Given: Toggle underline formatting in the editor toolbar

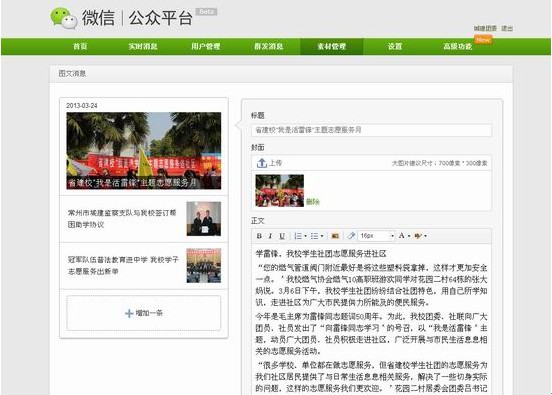Looking at the screenshot, I should 282,236.
